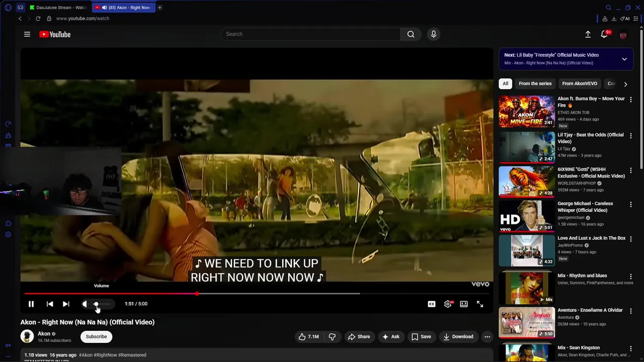This screenshot has width=644, height=362.
Task: Open options for Love And Lust video
Action: [630, 239]
